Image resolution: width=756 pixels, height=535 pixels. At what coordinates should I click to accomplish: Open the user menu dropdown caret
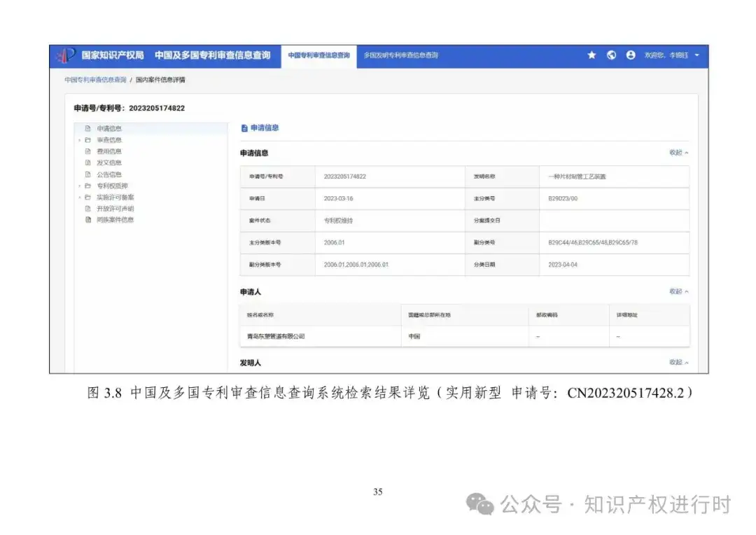(x=696, y=55)
